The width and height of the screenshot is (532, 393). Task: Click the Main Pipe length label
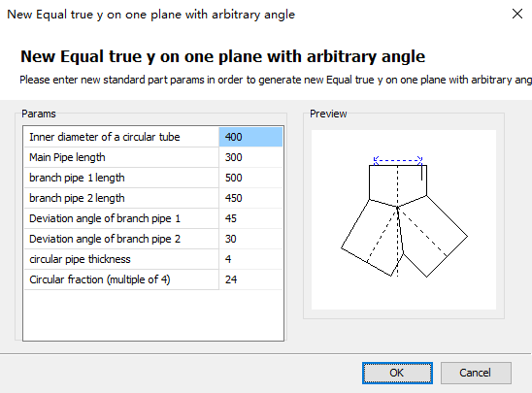[x=67, y=157]
